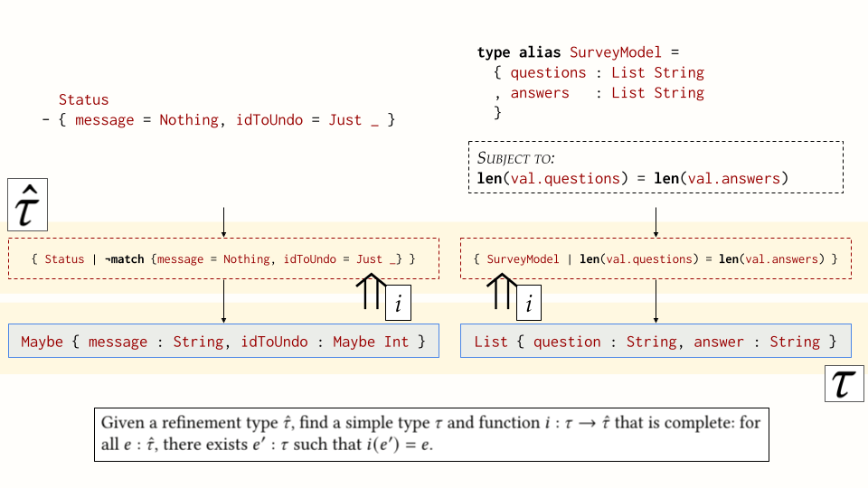The height and width of the screenshot is (488, 868).
Task: Click the double up arrow under SurveyModel refinement
Action: click(501, 295)
